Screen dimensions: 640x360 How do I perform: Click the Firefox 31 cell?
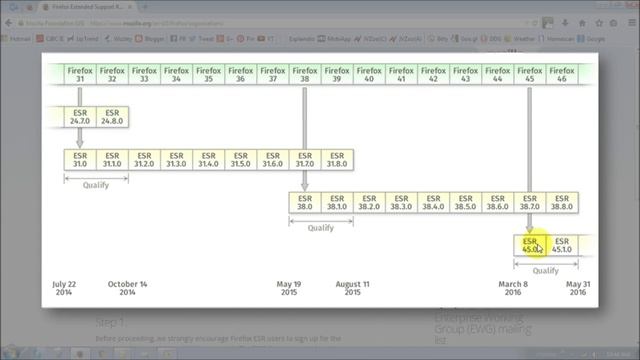point(80,74)
